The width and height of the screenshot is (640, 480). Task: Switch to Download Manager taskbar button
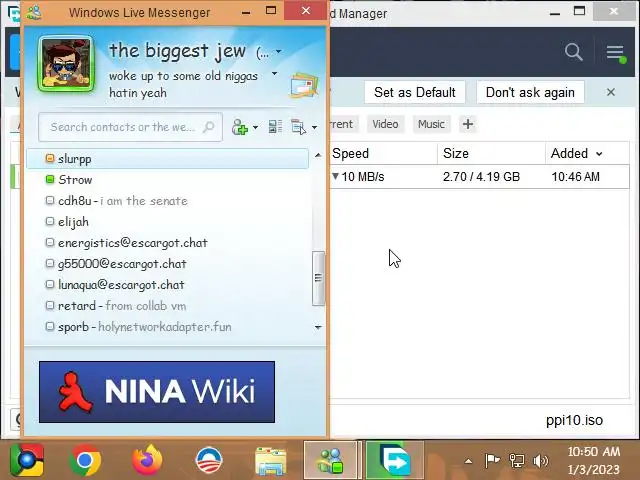coord(395,460)
